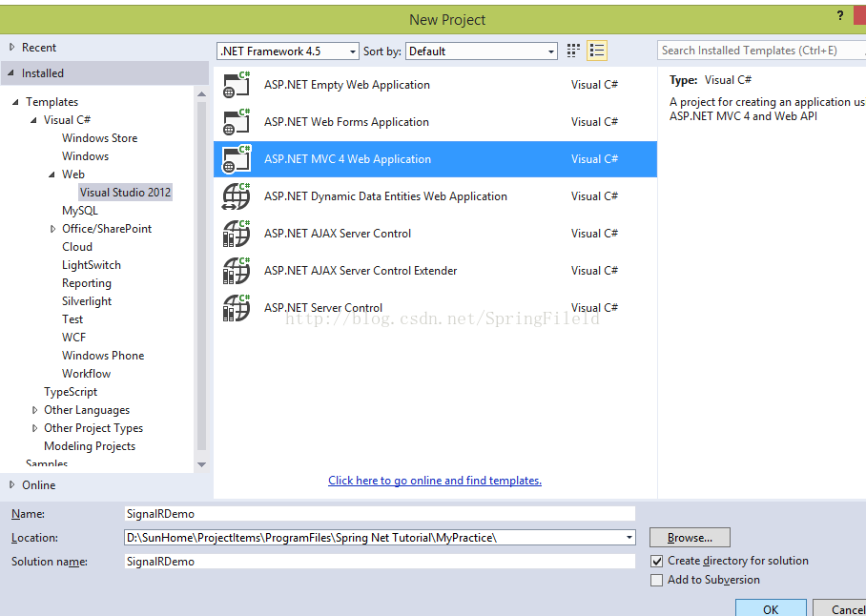
Task: Click the Cancel button
Action: coord(840,608)
